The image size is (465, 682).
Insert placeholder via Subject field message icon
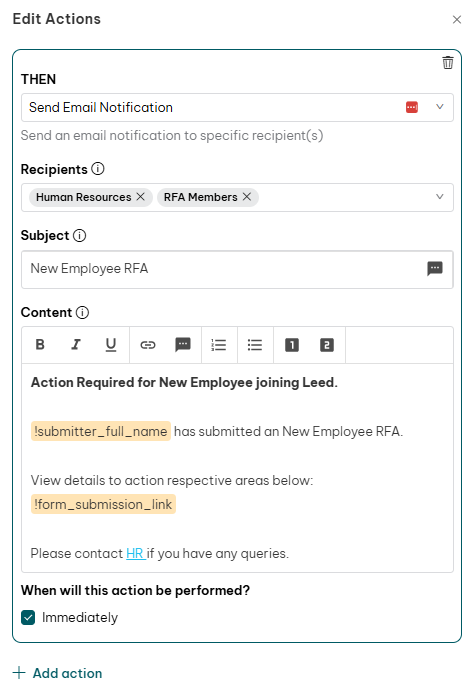435,269
